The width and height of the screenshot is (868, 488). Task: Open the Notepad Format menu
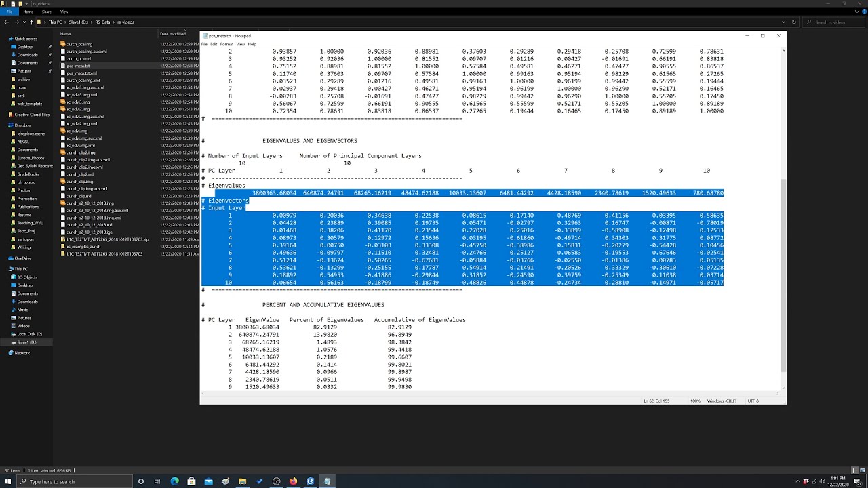pyautogui.click(x=226, y=44)
